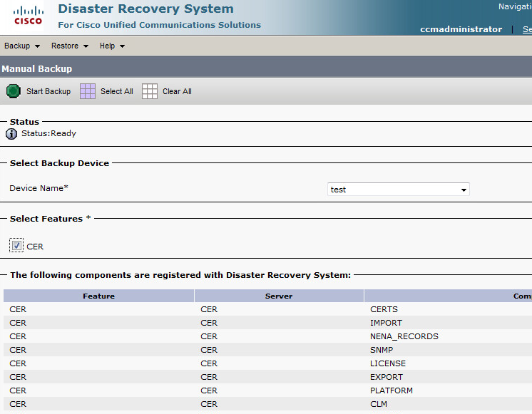
Task: Click the LICENSE component cell
Action: coord(388,363)
